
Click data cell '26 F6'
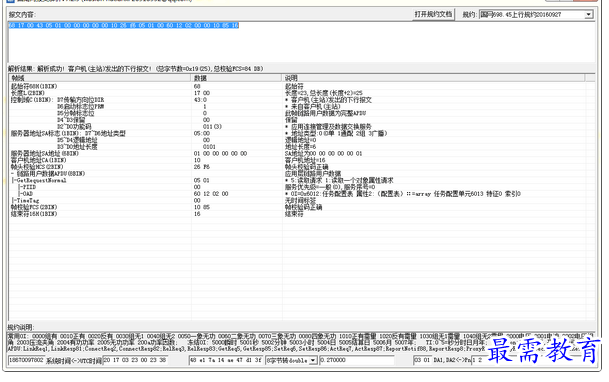[202, 167]
